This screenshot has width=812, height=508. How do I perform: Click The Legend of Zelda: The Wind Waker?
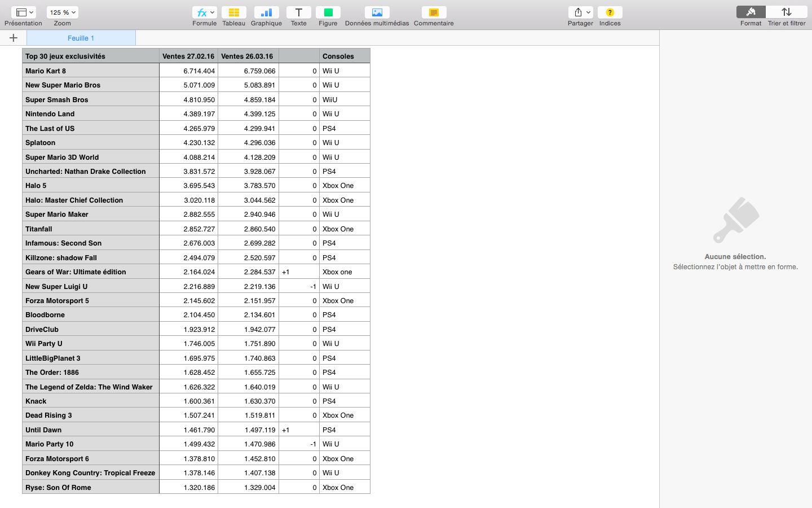91,387
